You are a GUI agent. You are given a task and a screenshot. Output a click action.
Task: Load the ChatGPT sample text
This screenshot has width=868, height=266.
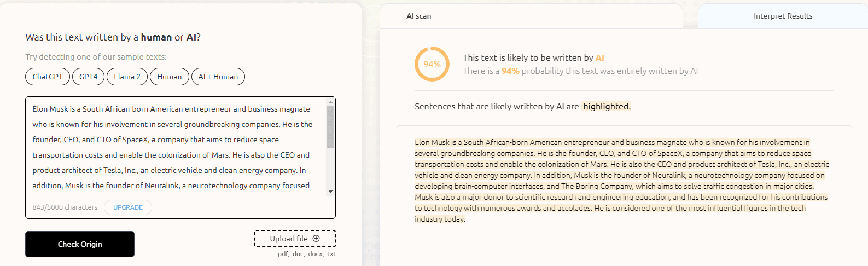pyautogui.click(x=48, y=77)
